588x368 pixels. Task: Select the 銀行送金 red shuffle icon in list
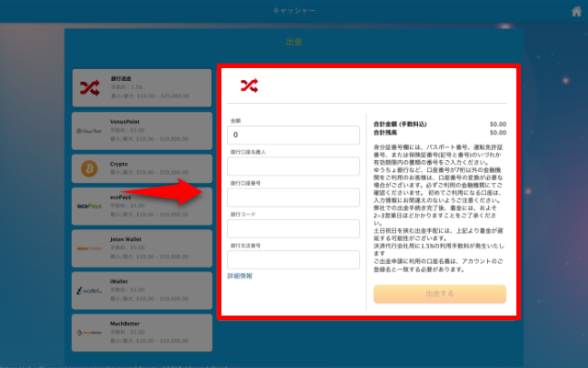coord(89,87)
